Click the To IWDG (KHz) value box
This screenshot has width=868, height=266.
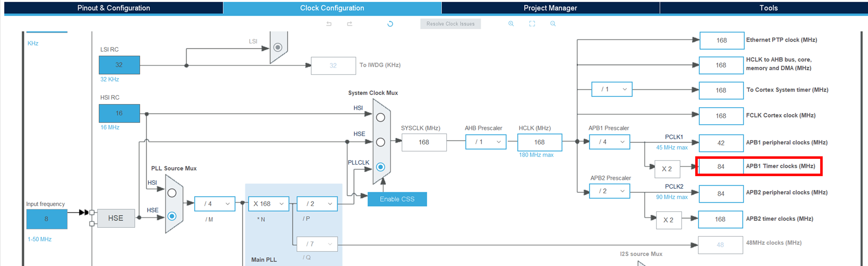[x=333, y=66]
